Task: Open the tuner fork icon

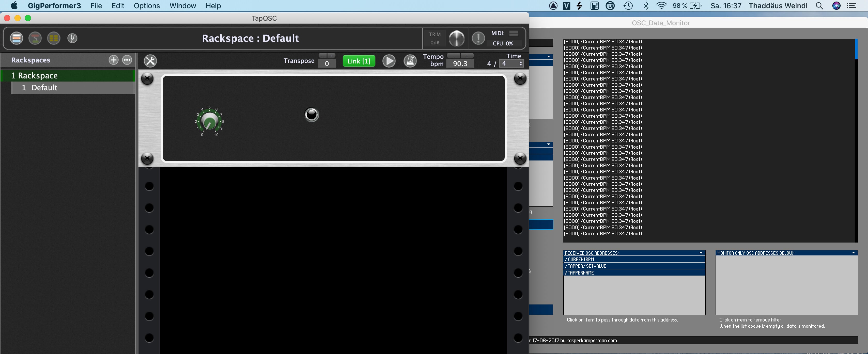Action: pos(72,38)
